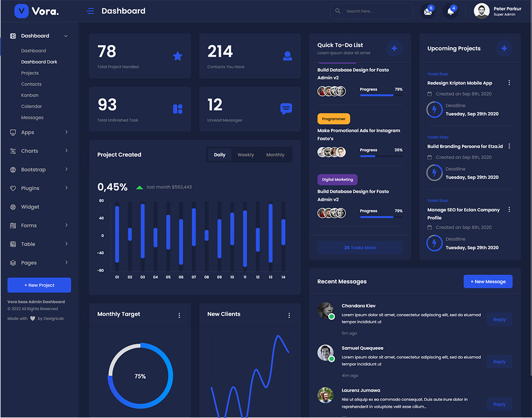Switch Project Created chart to Monthly
Viewport: 532px width, 418px height.
275,155
